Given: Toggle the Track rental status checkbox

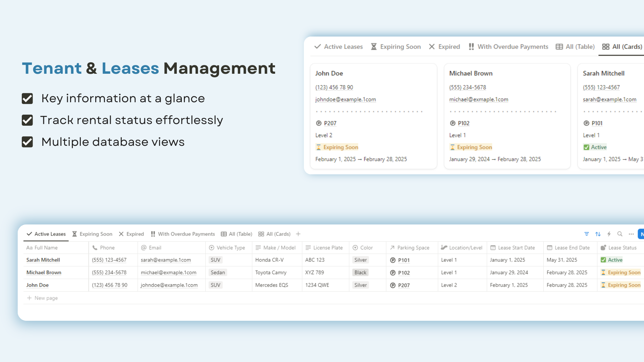Looking at the screenshot, I should point(27,120).
